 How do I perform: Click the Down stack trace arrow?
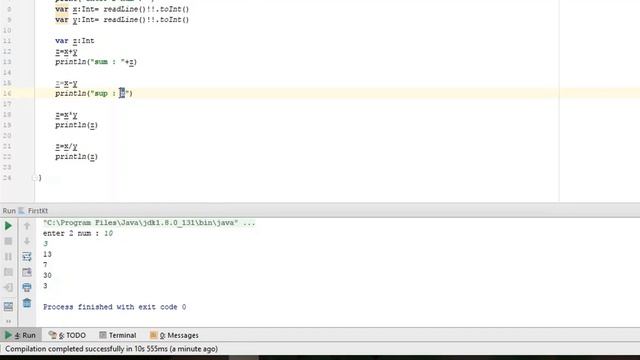(27, 241)
